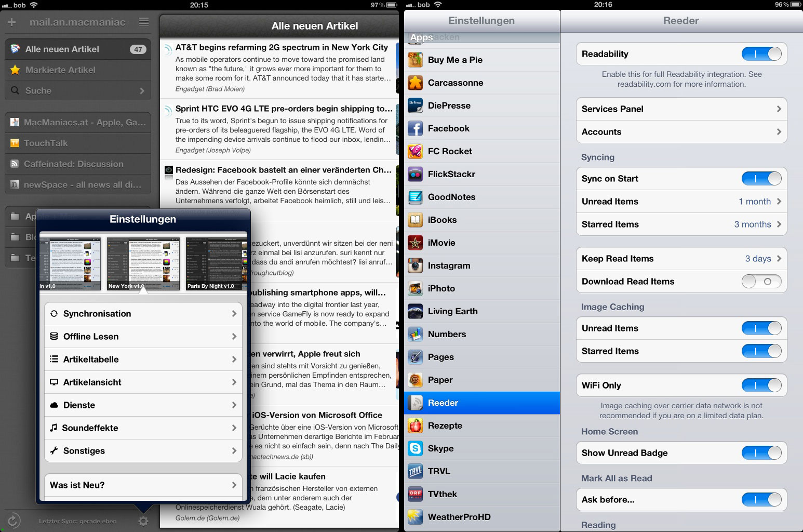Screen dimensions: 803x532
Task: Select DiePresse app icon
Action: coord(415,105)
